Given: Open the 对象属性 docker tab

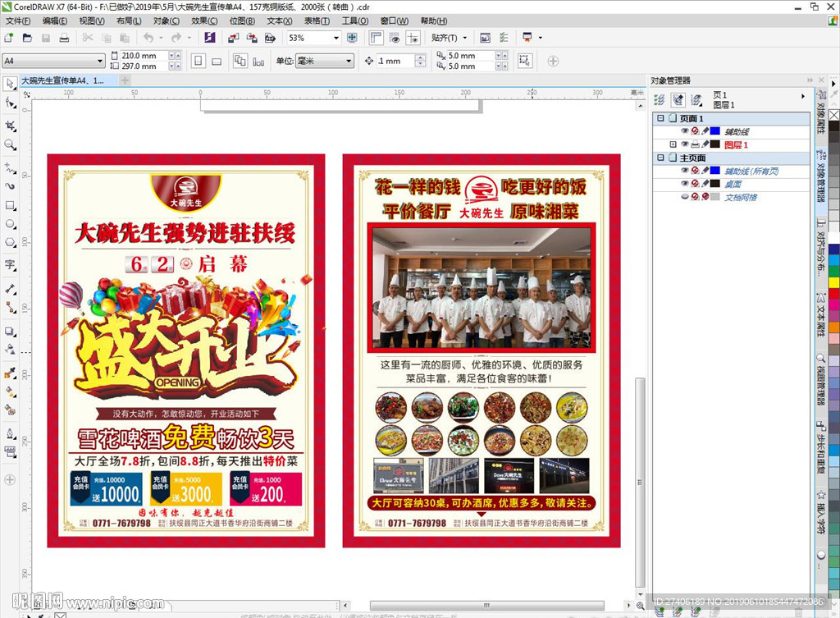Looking at the screenshot, I should (x=820, y=112).
